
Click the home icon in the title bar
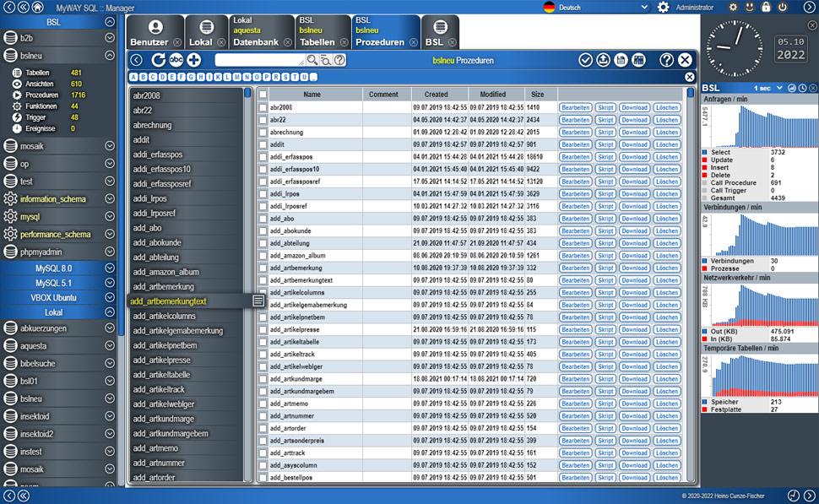(37, 7)
